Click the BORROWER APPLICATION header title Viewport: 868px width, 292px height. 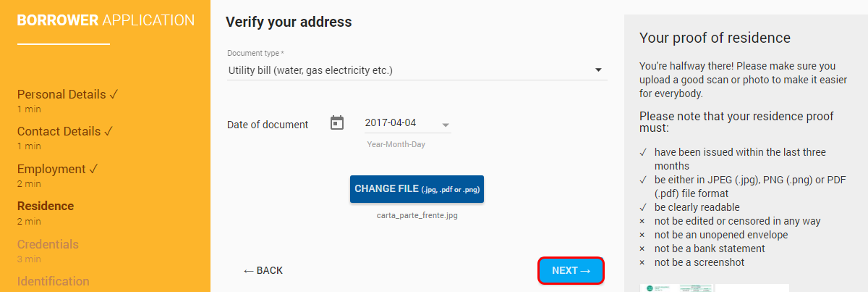106,20
